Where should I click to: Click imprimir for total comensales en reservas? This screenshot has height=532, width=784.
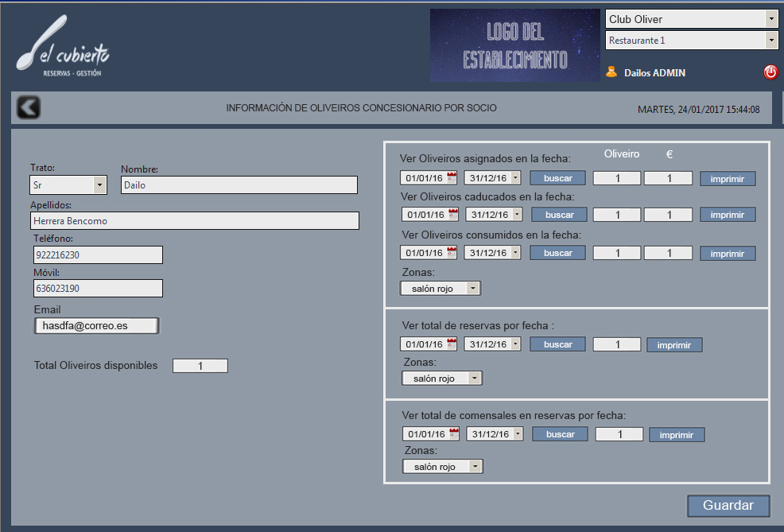[676, 435]
